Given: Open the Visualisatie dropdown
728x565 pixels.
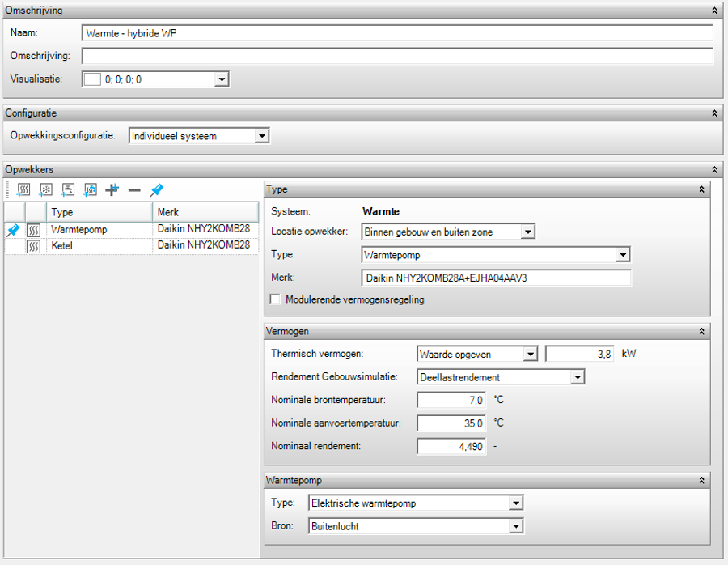Looking at the screenshot, I should [222, 79].
